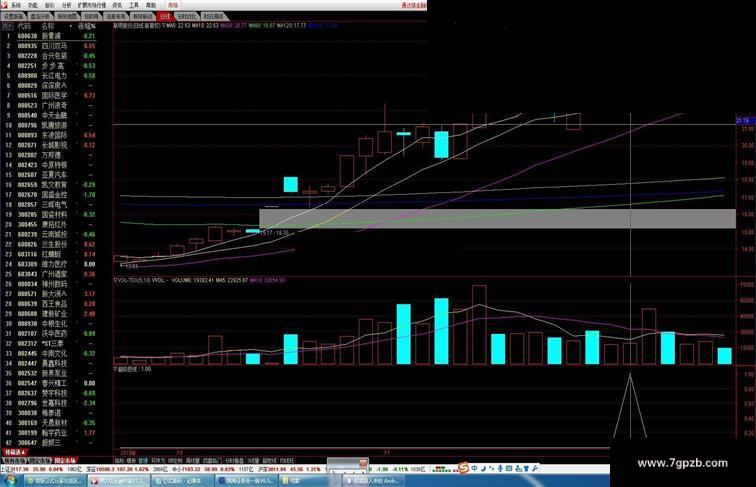This screenshot has height=487, width=756.
Task: Close the small popup above the status bar
Action: pyautogui.click(x=363, y=462)
